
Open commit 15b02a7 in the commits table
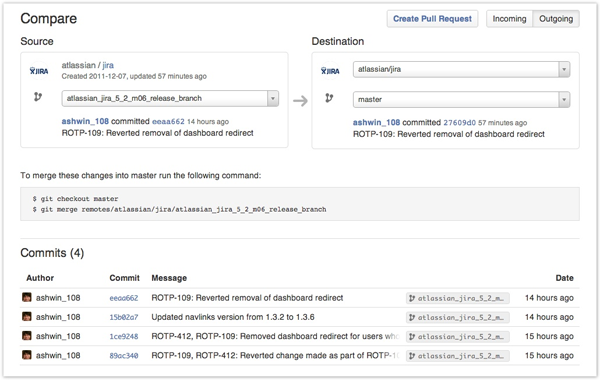pyautogui.click(x=124, y=317)
